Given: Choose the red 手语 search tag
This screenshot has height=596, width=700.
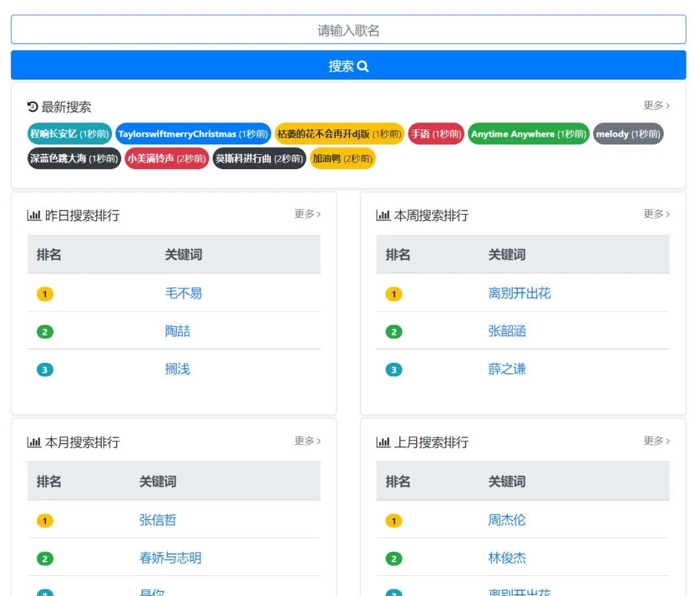Looking at the screenshot, I should [436, 134].
